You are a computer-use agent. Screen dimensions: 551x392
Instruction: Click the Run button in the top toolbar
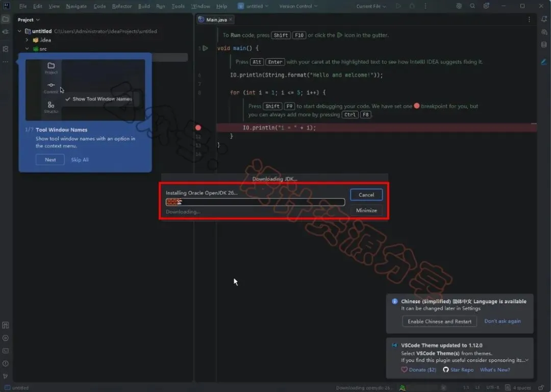coord(398,6)
